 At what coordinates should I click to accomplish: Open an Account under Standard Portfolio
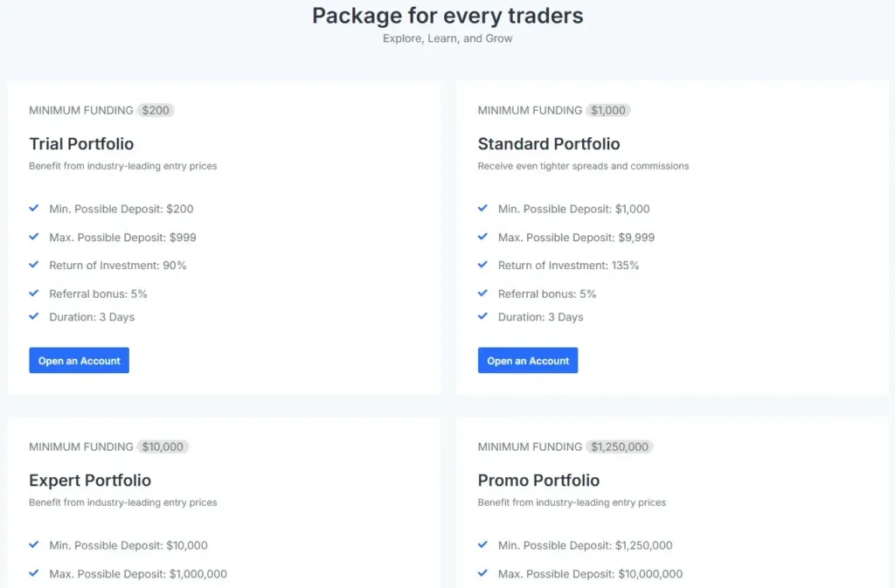(528, 360)
